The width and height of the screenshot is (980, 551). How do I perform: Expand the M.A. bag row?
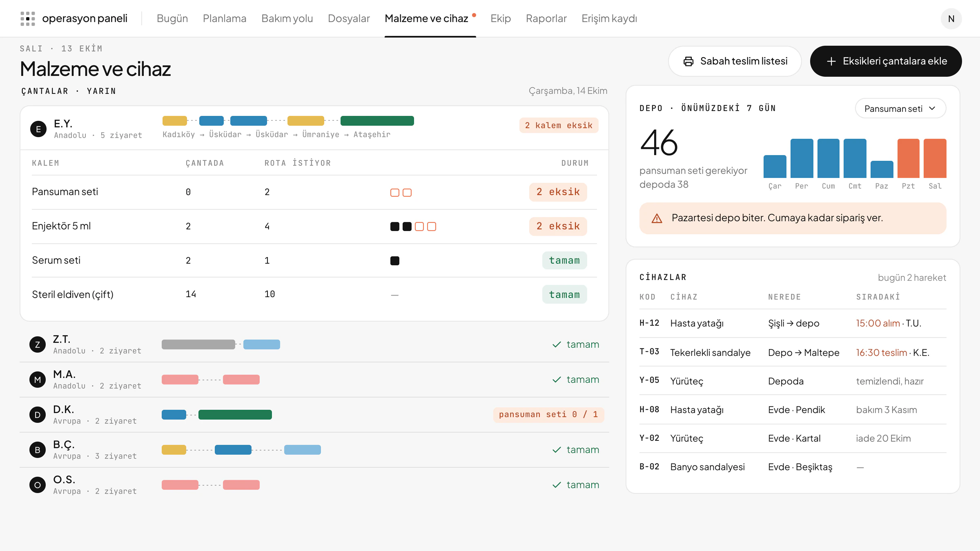(x=314, y=380)
